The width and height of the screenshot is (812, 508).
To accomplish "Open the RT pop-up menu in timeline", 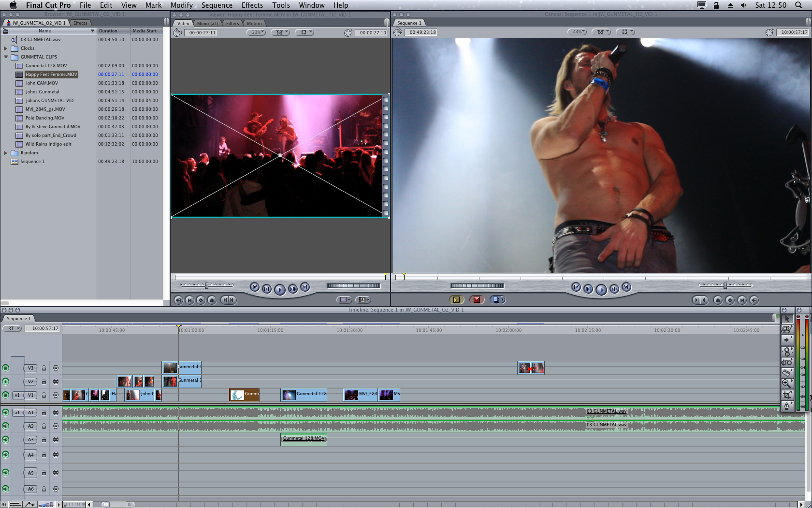I will pos(12,329).
